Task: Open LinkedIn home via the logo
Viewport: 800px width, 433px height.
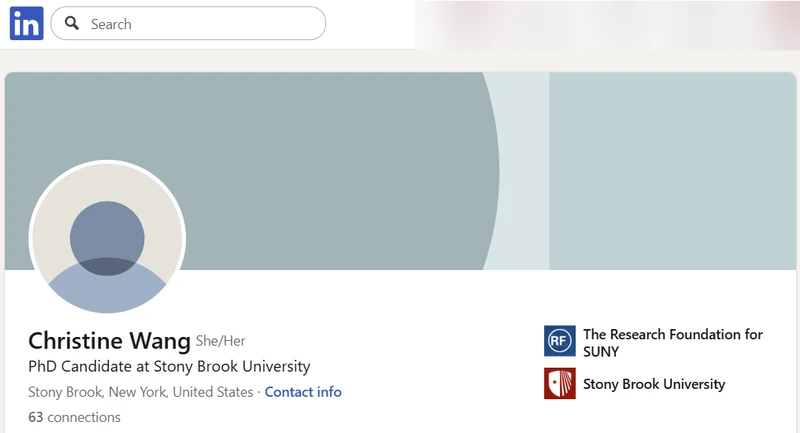Action: 27,23
